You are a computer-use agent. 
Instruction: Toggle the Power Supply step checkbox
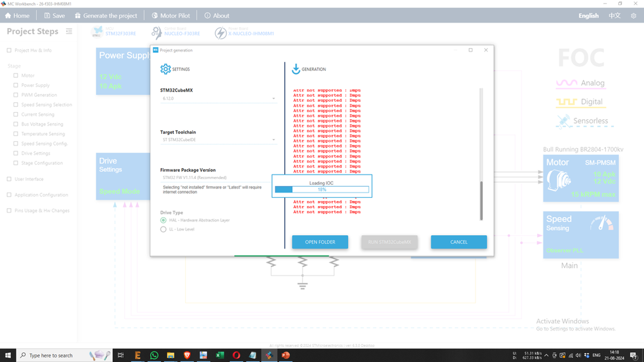[15, 86]
